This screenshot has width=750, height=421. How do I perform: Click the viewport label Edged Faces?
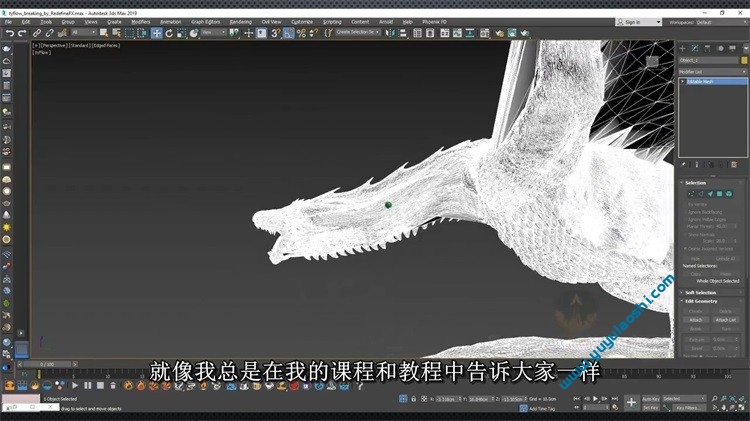pyautogui.click(x=106, y=45)
